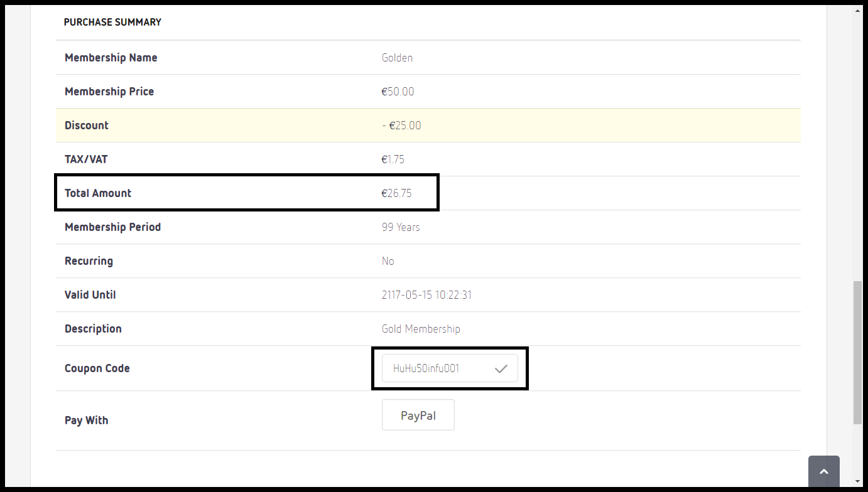Click the Total Amount label
This screenshot has width=868, height=492.
tap(98, 193)
